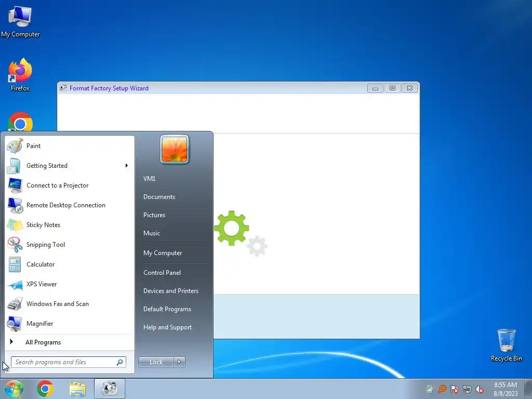This screenshot has width=532, height=399.
Task: Click the muted volume tray icon
Action: (480, 389)
